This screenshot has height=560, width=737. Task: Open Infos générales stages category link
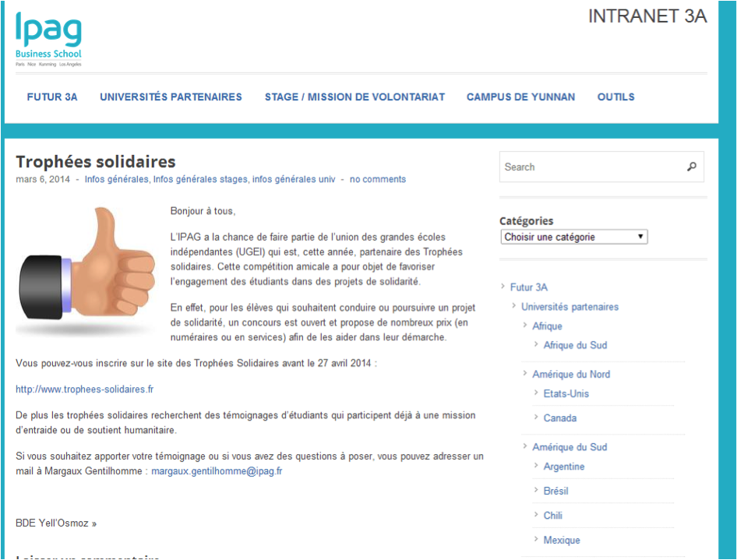[200, 179]
